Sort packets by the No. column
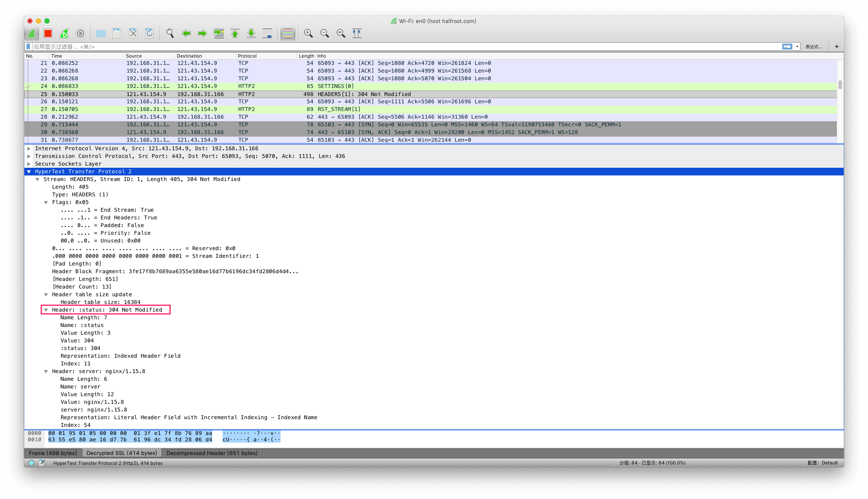The width and height of the screenshot is (868, 499). (37, 56)
